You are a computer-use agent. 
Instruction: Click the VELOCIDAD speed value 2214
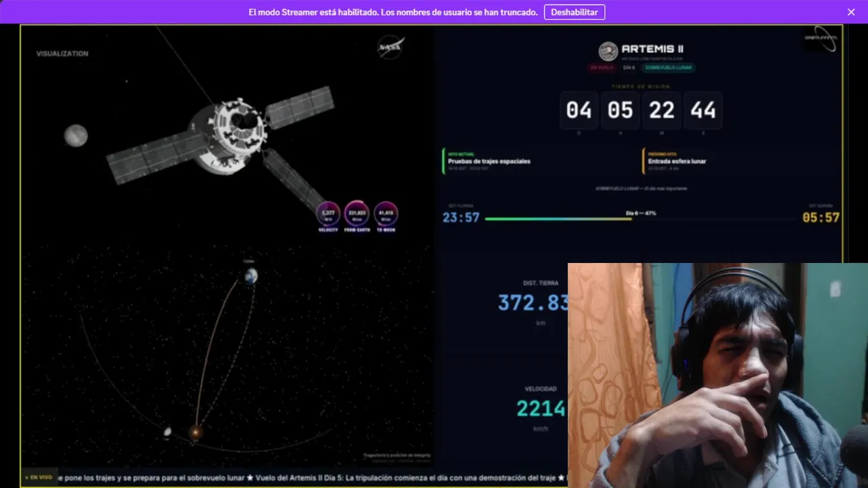point(541,408)
